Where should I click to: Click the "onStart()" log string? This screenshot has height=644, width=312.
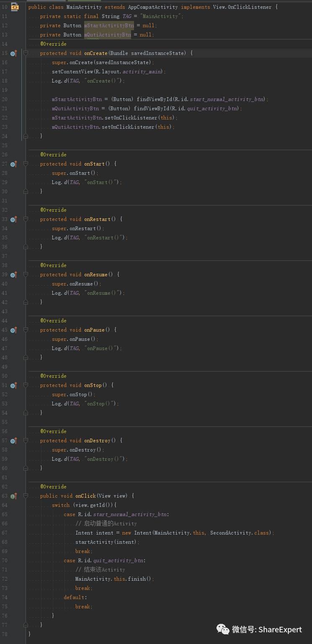tap(101, 182)
